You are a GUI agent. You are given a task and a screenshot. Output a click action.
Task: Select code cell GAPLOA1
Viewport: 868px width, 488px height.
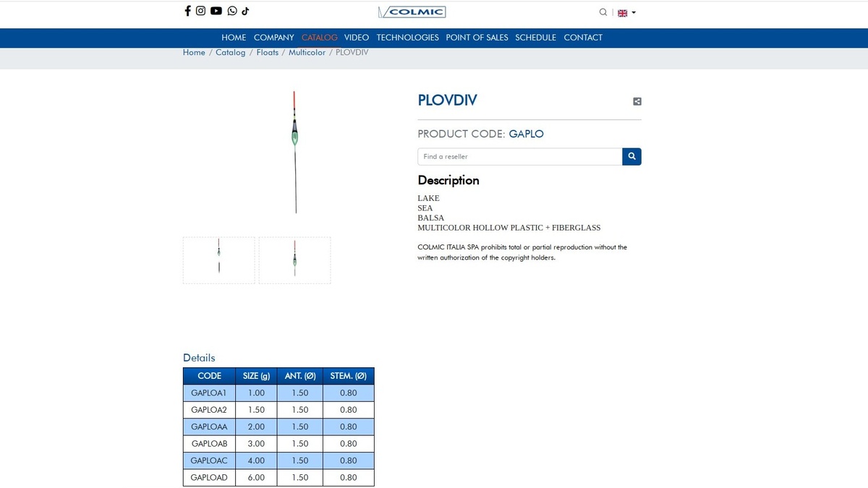click(x=210, y=393)
